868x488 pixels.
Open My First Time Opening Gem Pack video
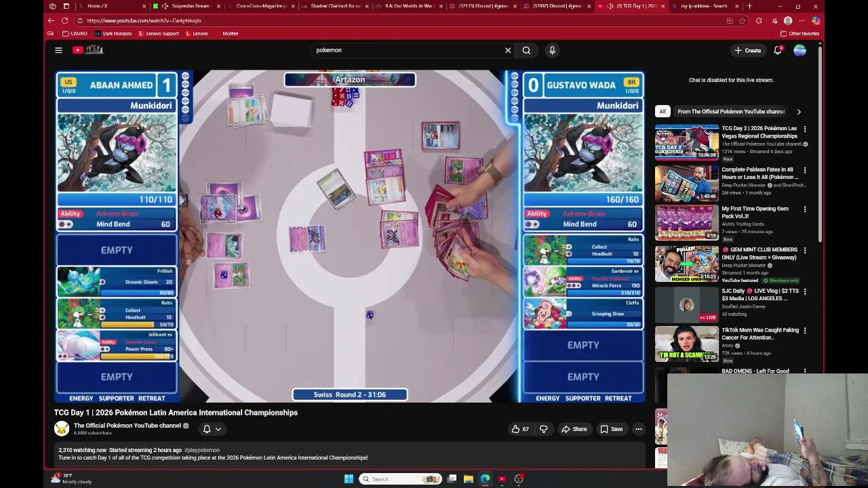[686, 223]
